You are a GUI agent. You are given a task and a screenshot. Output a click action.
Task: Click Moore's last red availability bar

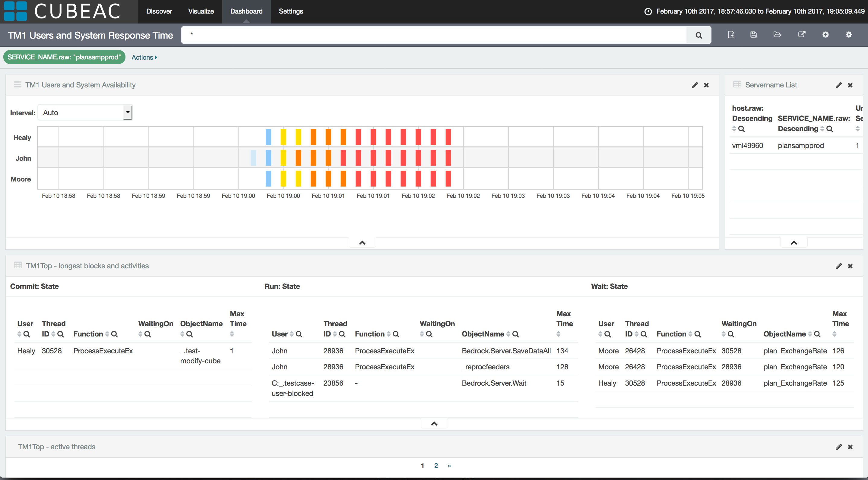[x=448, y=179]
